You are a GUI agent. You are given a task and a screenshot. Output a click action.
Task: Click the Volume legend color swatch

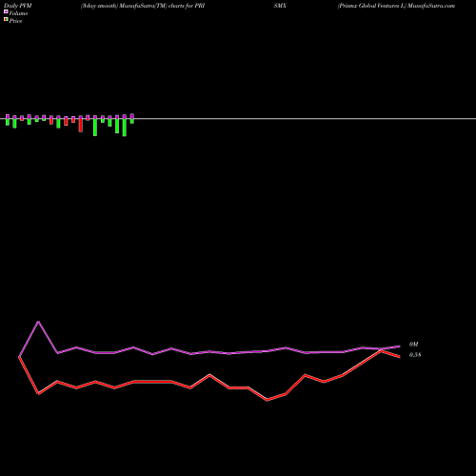pos(6,11)
